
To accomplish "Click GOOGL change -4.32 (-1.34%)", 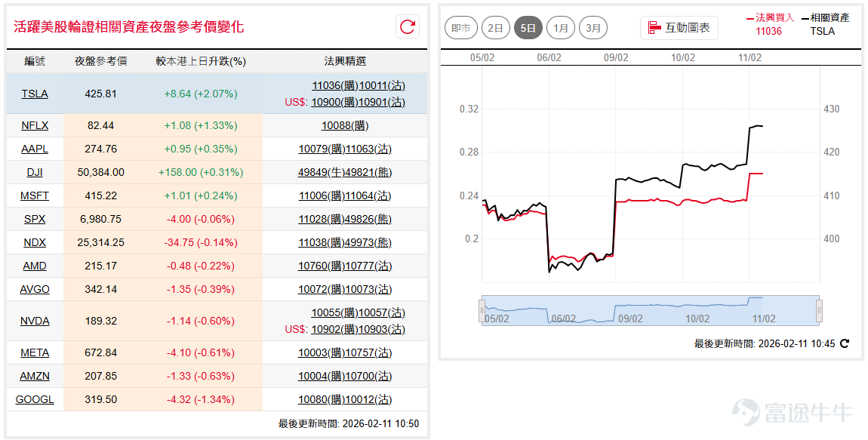I will coord(200,399).
